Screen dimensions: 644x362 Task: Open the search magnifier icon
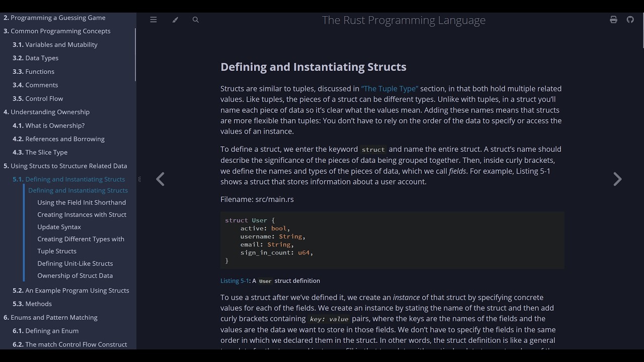[196, 20]
